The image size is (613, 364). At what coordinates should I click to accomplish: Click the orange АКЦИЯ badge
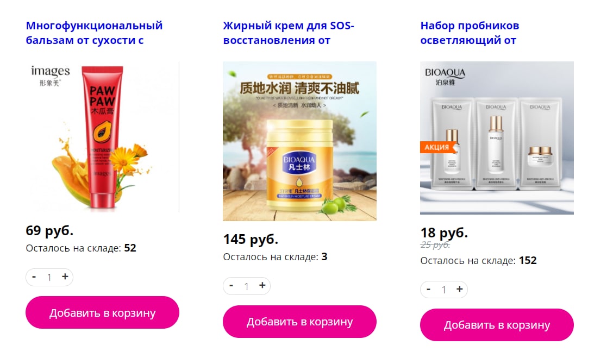(437, 147)
